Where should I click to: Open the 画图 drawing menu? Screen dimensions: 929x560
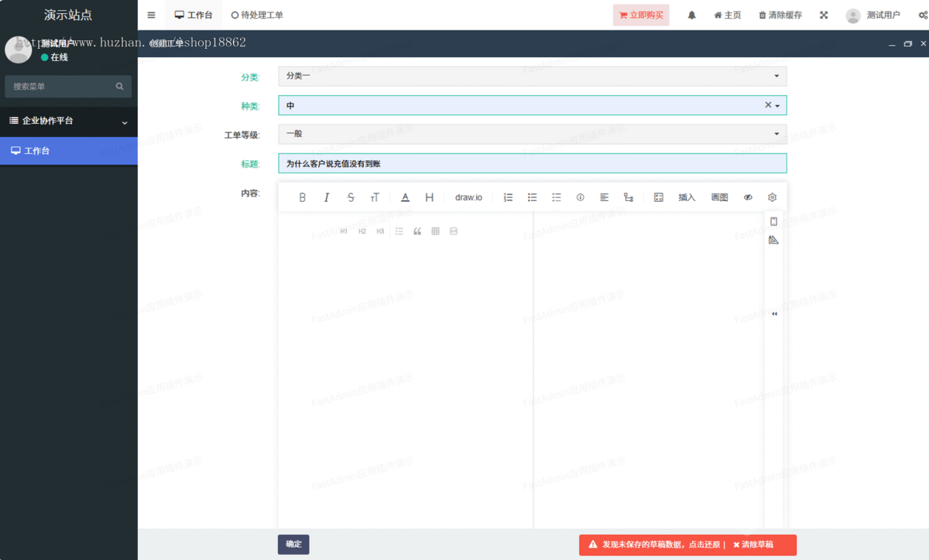click(719, 197)
